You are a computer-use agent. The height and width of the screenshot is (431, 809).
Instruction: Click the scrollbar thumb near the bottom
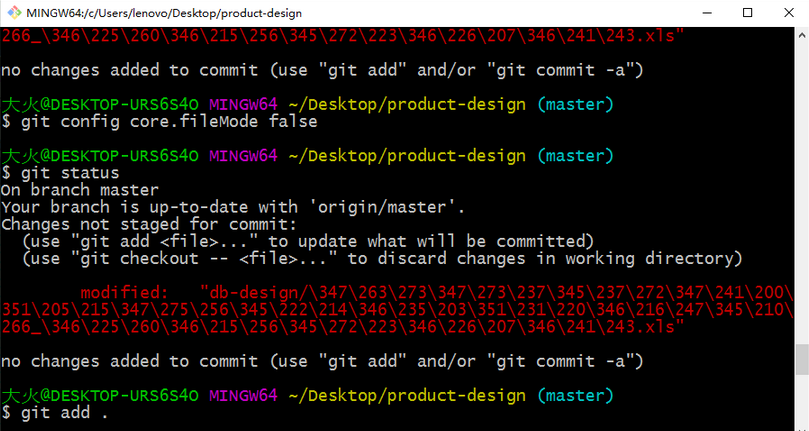(802, 359)
